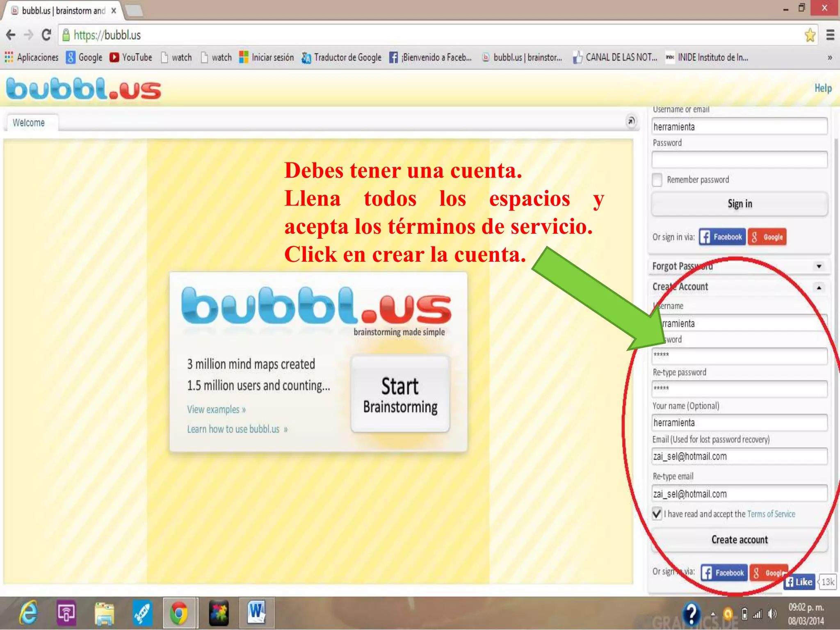This screenshot has width=840, height=630.
Task: Open the colorful puzzle taskbar app
Action: [x=219, y=614]
